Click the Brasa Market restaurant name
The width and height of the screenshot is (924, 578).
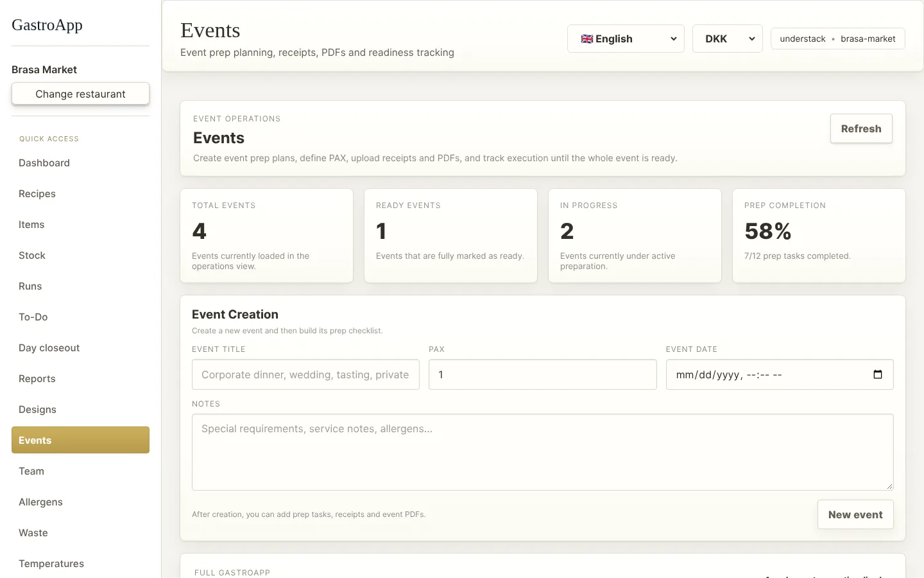[x=44, y=69]
